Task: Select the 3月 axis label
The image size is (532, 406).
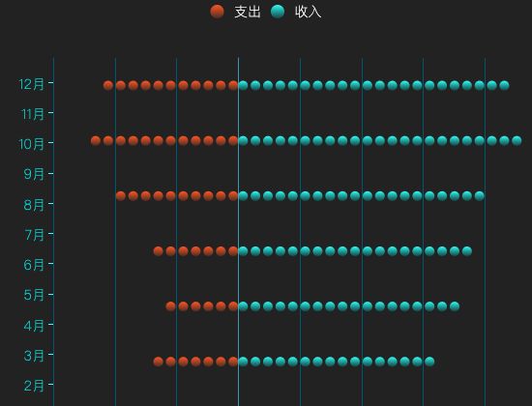Action: [34, 356]
